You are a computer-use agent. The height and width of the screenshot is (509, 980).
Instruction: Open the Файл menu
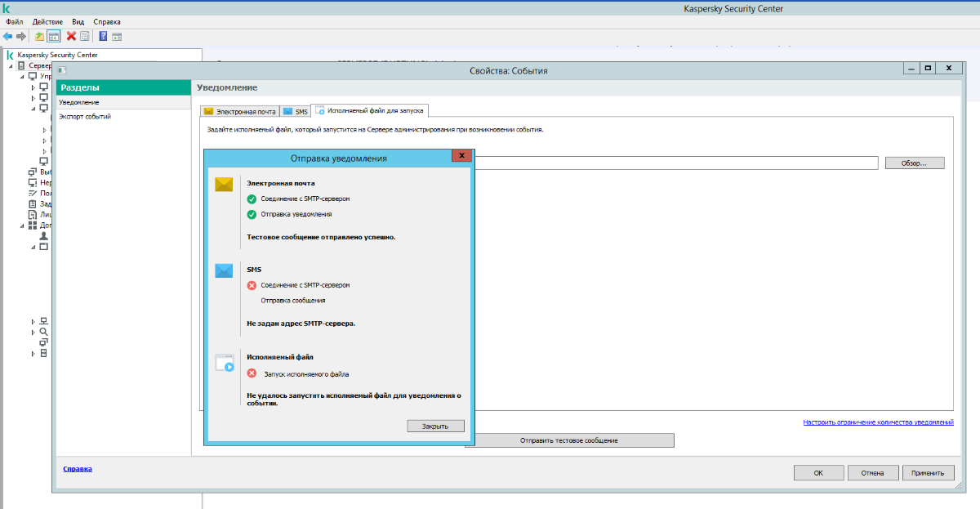(x=15, y=21)
